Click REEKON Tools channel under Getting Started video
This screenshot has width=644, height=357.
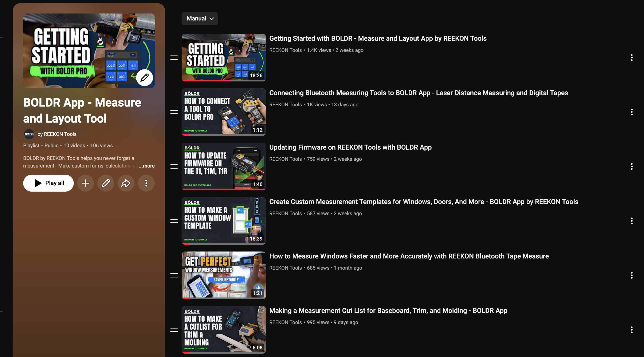coord(286,50)
